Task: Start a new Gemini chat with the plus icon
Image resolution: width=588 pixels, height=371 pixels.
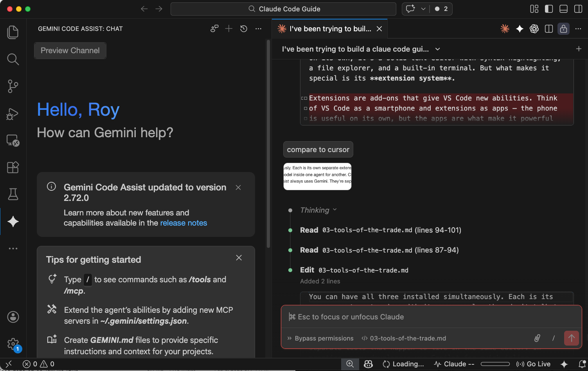Action: coord(229,29)
